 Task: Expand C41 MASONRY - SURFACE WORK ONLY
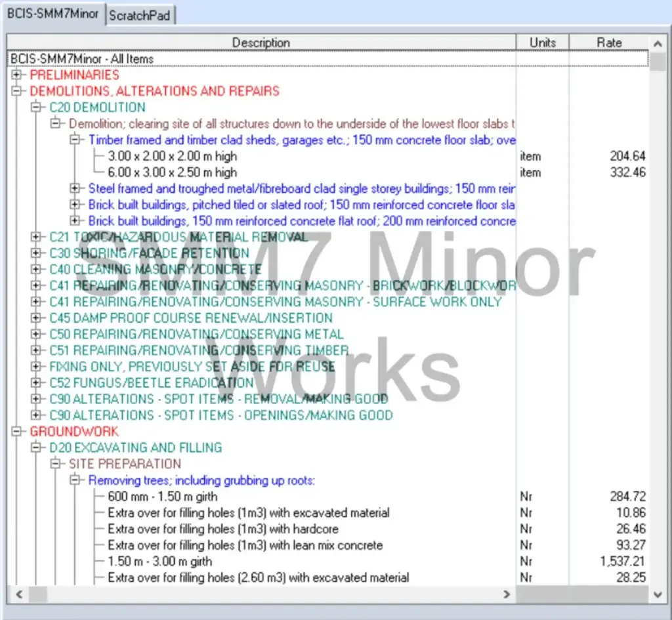[x=36, y=302]
